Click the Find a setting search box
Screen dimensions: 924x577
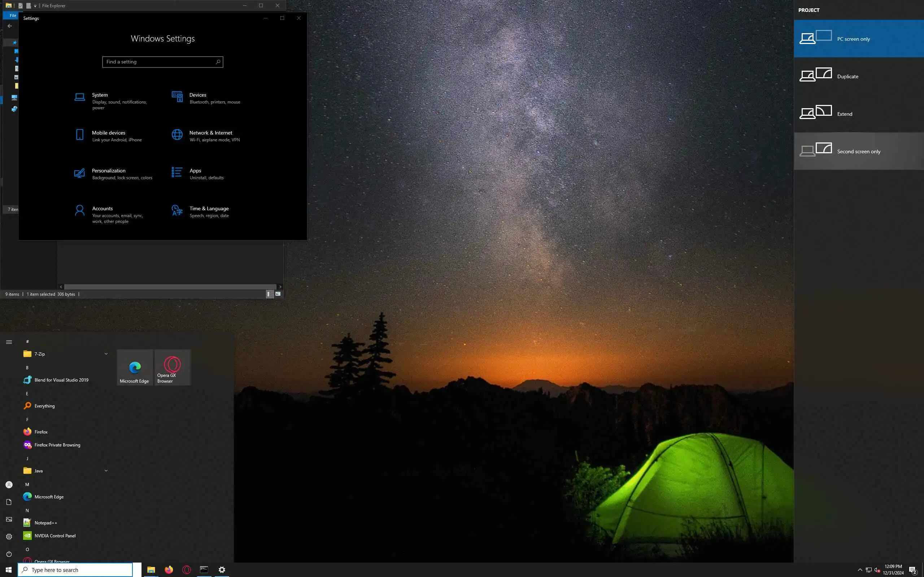pyautogui.click(x=160, y=62)
